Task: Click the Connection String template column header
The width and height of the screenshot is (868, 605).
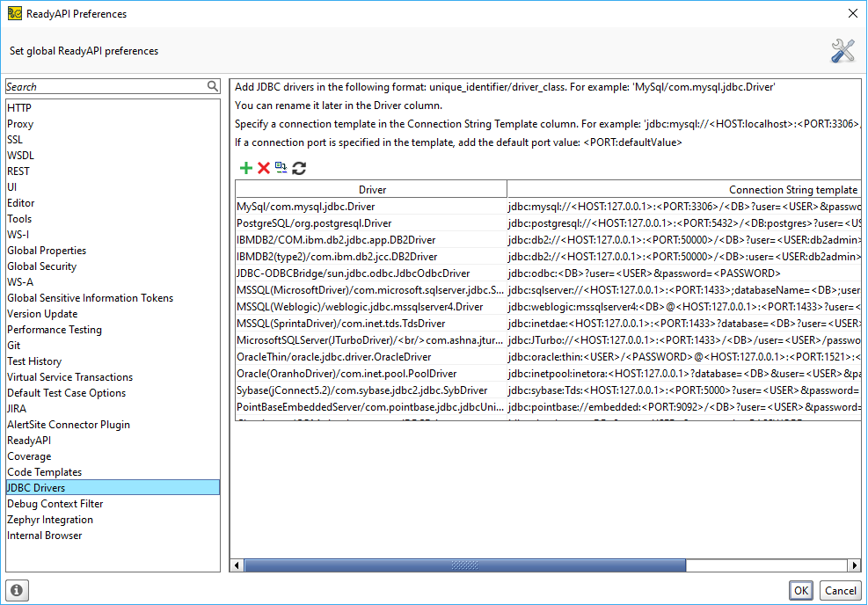Action: [683, 189]
